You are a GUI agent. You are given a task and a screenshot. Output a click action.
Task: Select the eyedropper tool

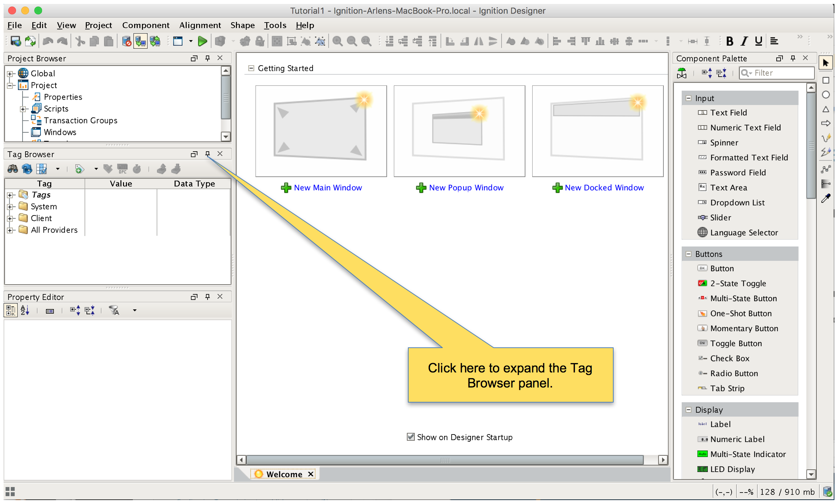826,198
